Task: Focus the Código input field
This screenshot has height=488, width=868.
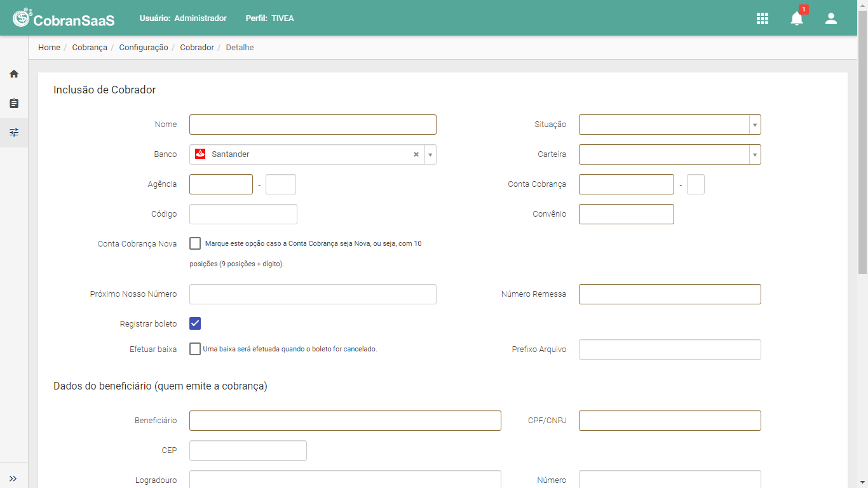Action: click(243, 214)
